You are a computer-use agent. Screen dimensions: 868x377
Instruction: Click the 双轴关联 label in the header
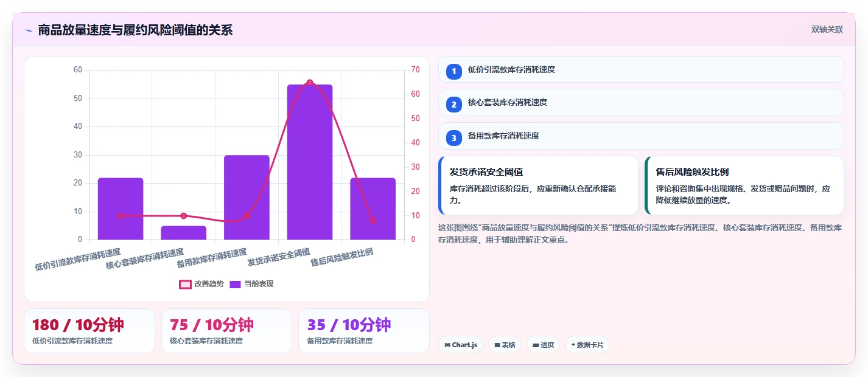(x=827, y=29)
